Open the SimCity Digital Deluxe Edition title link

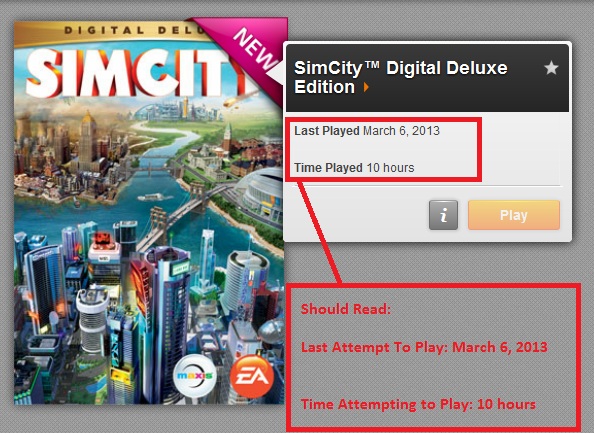click(400, 77)
